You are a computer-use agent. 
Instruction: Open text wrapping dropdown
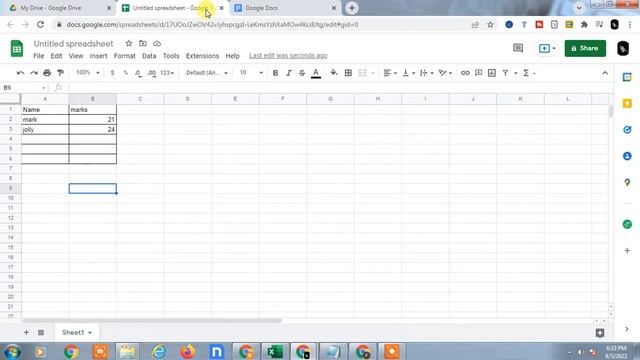(x=427, y=73)
